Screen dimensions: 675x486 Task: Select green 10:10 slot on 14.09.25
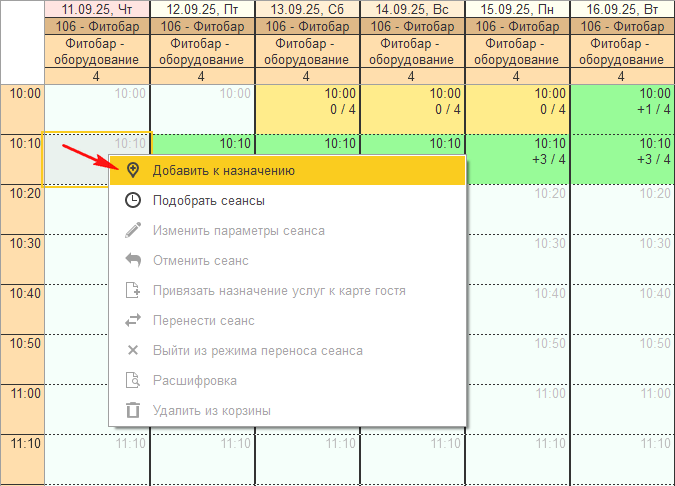412,145
